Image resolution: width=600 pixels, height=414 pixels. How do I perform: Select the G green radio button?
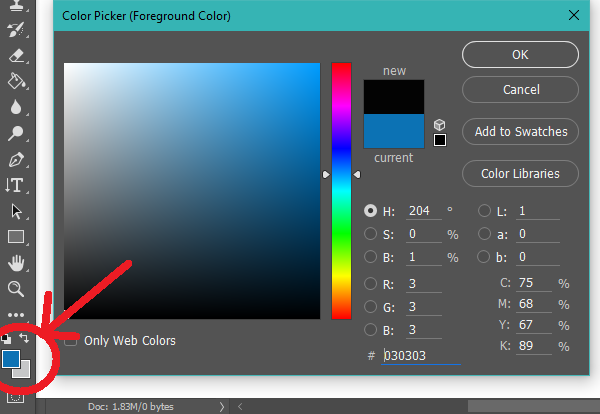tap(370, 306)
